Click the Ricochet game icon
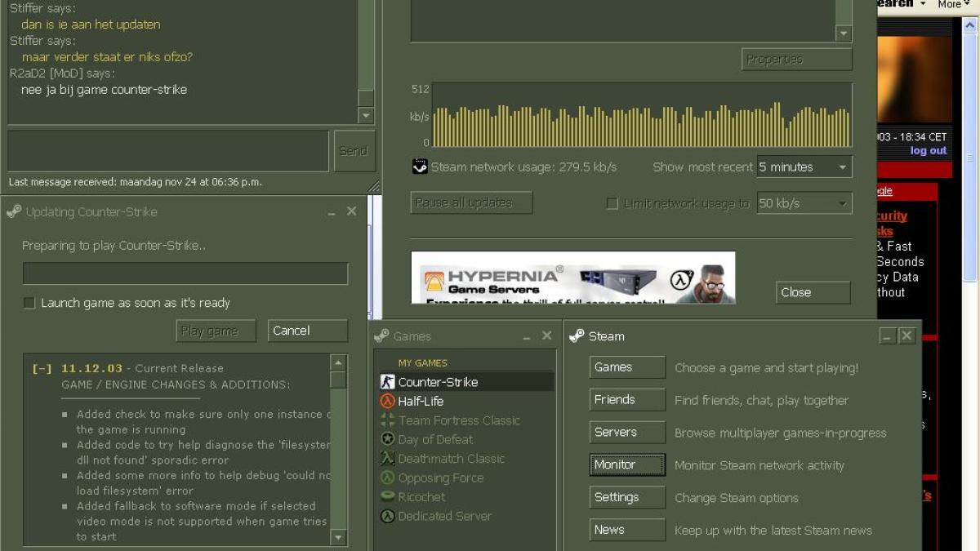The image size is (980, 551). (388, 497)
